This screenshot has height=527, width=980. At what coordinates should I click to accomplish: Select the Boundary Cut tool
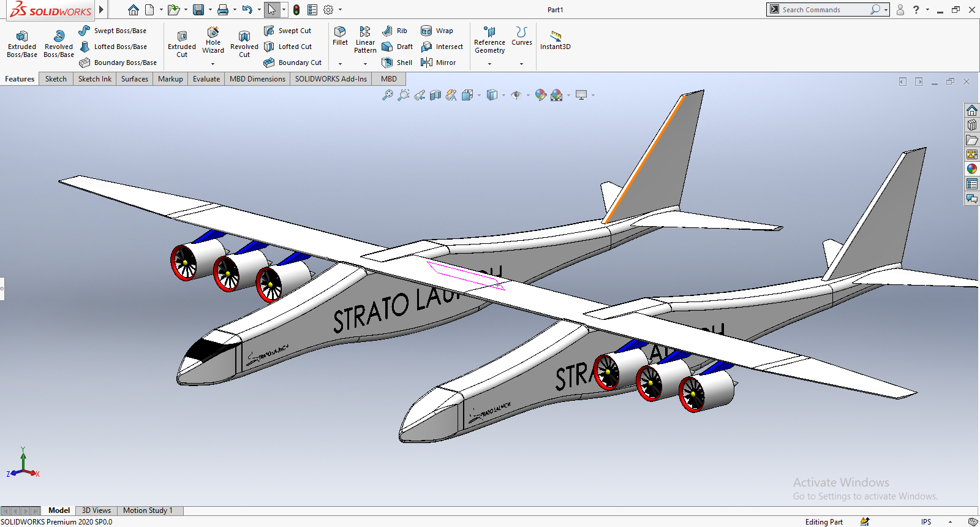pyautogui.click(x=292, y=63)
